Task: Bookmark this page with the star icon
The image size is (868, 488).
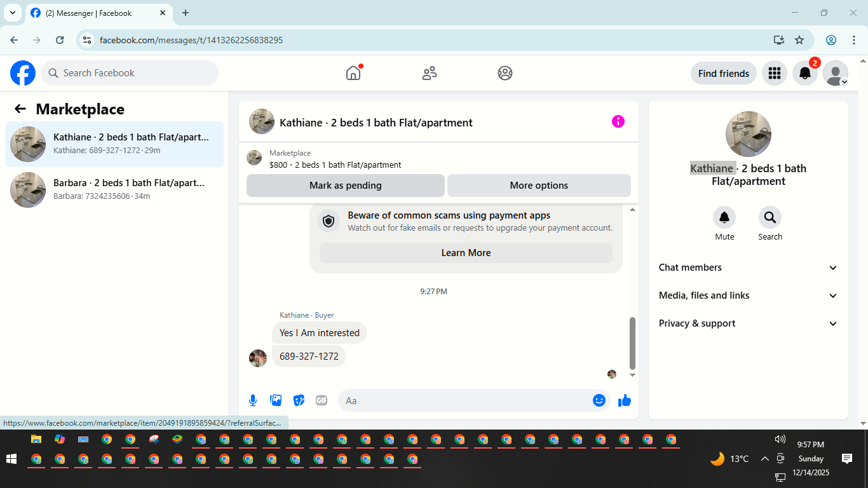Action: point(799,40)
